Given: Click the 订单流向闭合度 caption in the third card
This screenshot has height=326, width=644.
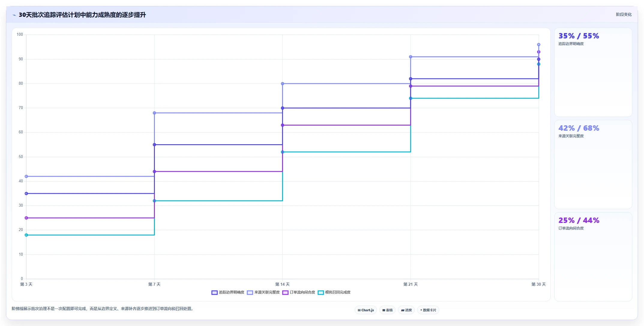Looking at the screenshot, I should [571, 228].
